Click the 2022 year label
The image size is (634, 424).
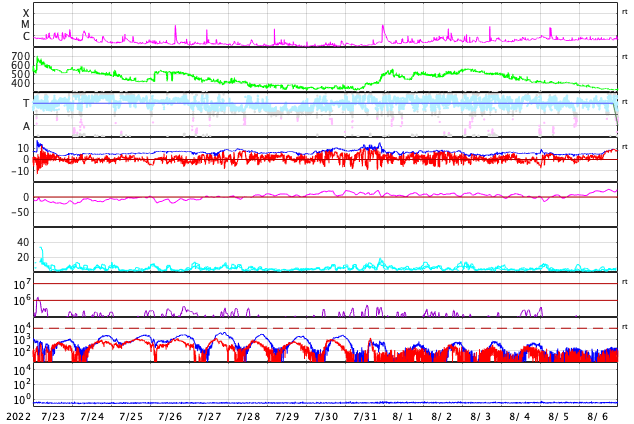pos(17,416)
